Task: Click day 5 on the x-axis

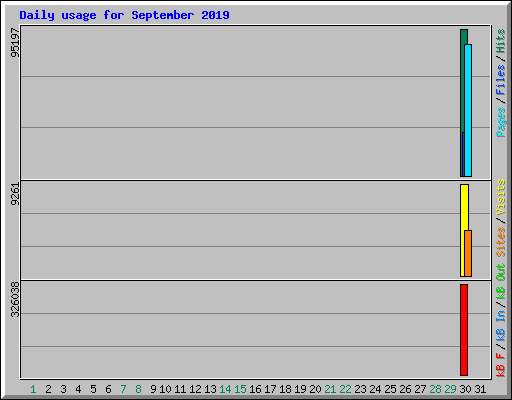Action: [93, 389]
